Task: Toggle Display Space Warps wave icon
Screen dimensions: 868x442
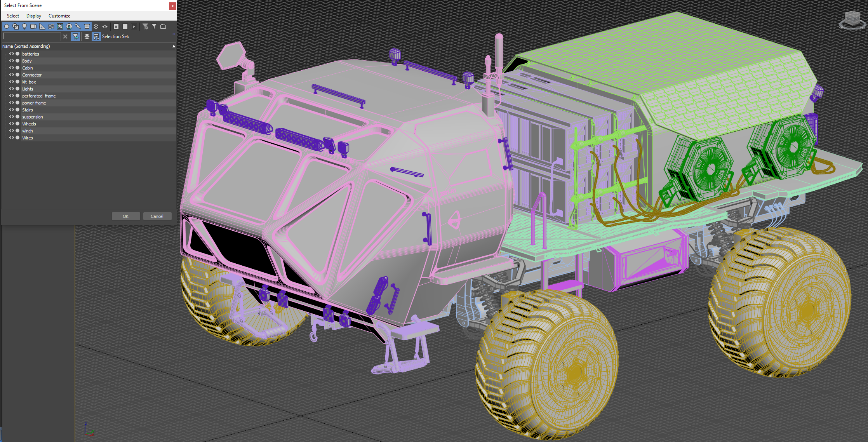Action: tap(51, 26)
